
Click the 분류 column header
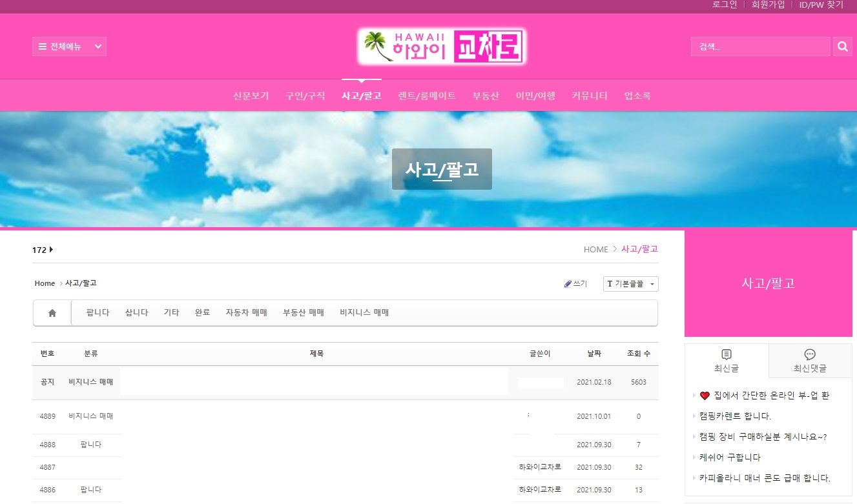pos(91,354)
